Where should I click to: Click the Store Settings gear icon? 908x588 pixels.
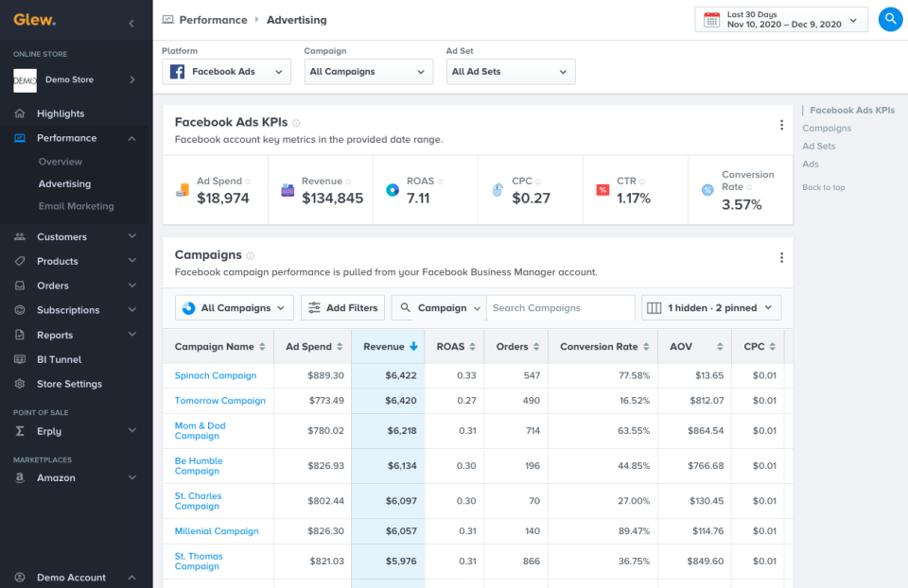[x=20, y=383]
